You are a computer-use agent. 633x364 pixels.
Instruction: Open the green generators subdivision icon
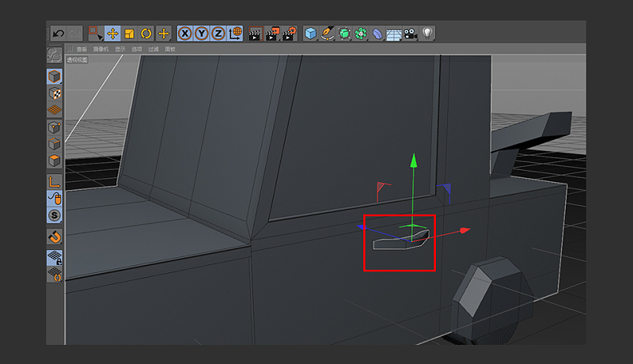344,33
